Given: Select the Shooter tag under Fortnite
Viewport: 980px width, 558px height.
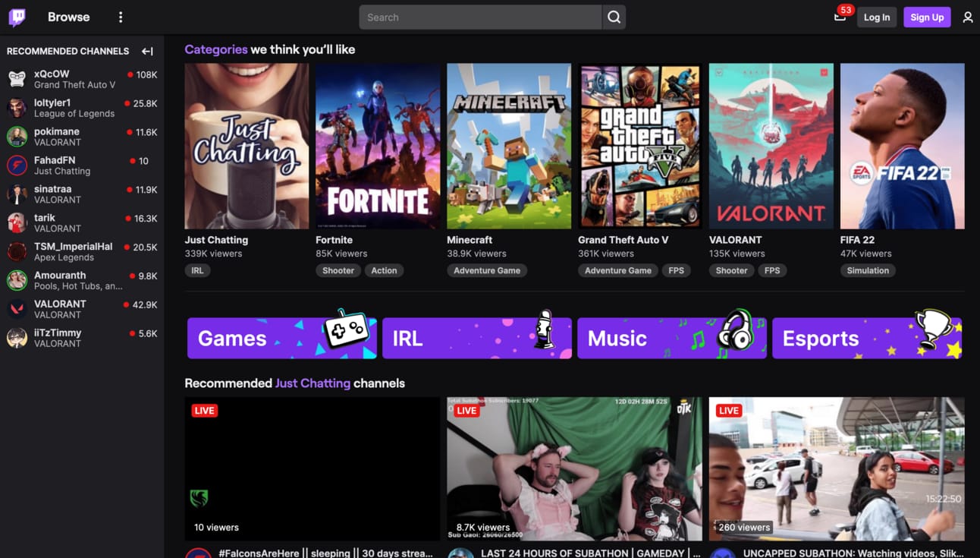Looking at the screenshot, I should pos(338,270).
